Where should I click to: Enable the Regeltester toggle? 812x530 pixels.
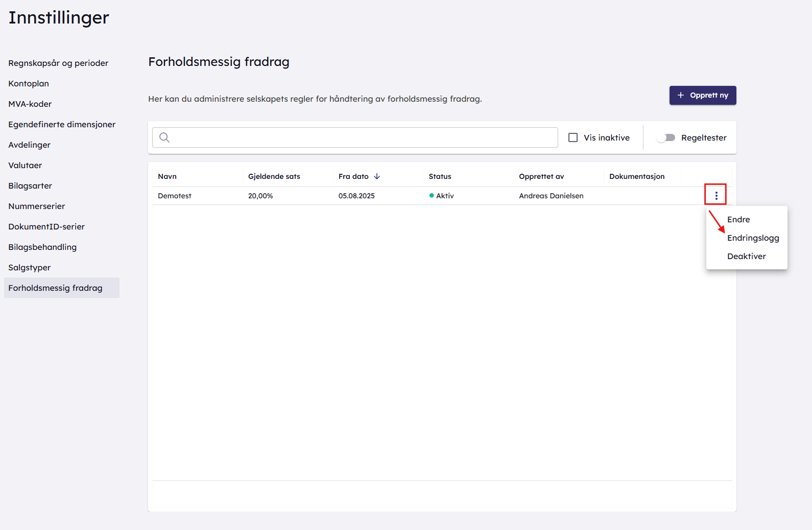tap(666, 137)
